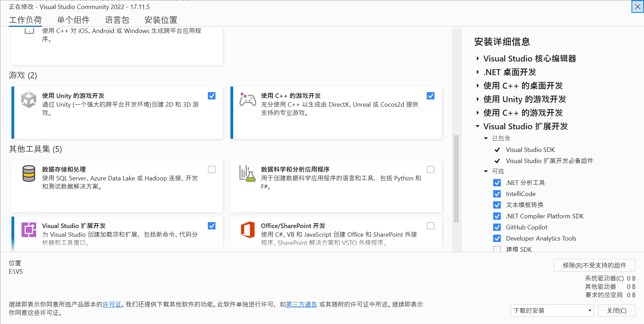Switch to the 工作负荷 tab
This screenshot has width=644, height=324.
pyautogui.click(x=25, y=20)
